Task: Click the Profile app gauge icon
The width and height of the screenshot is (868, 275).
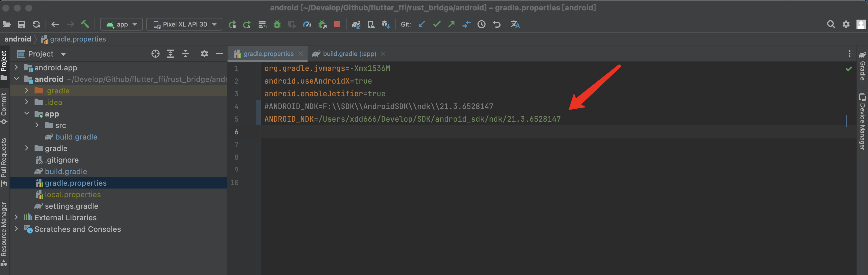Action: (x=307, y=24)
